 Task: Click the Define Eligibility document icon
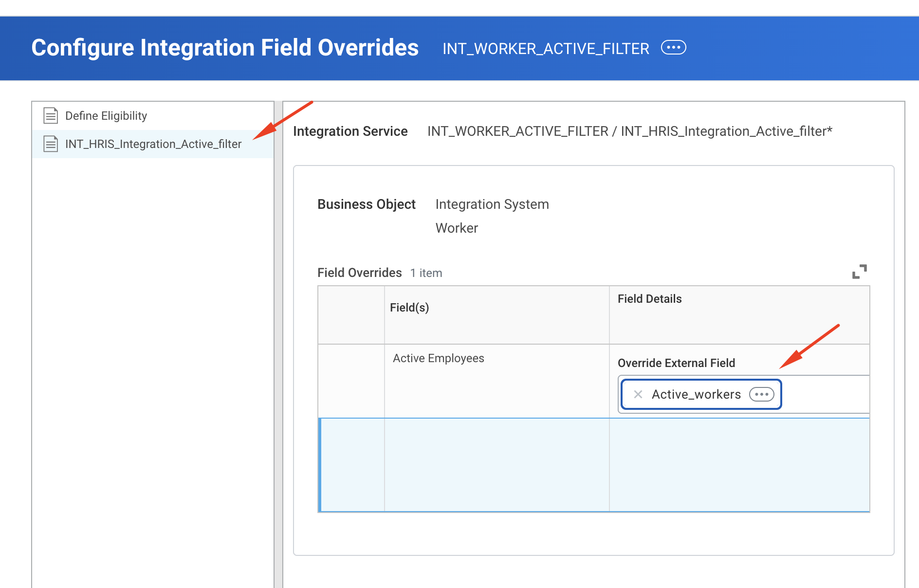[x=51, y=116]
